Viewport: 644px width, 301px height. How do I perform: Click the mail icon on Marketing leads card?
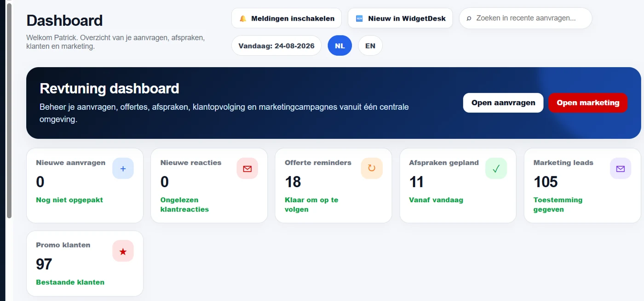pos(621,169)
